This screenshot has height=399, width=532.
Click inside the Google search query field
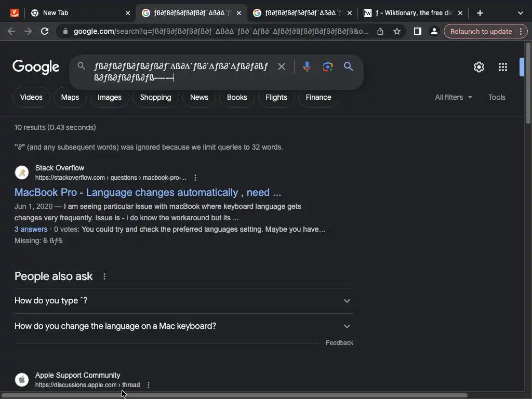coord(181,72)
